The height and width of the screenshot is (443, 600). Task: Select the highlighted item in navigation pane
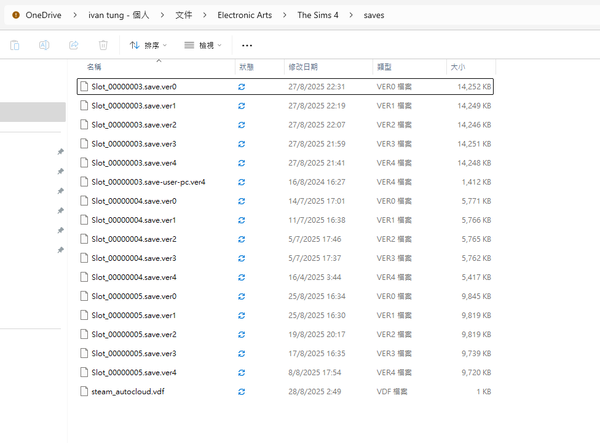click(33, 112)
